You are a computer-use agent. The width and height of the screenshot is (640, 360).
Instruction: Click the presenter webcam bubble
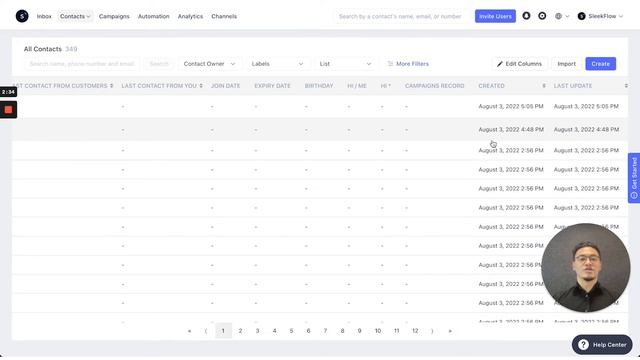point(586,268)
